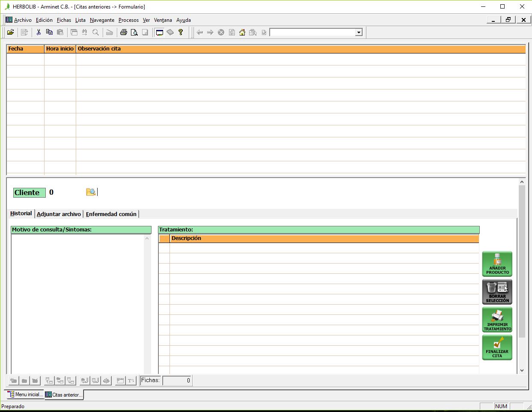Minimize the inner document window
The width and height of the screenshot is (532, 412).
click(x=493, y=20)
